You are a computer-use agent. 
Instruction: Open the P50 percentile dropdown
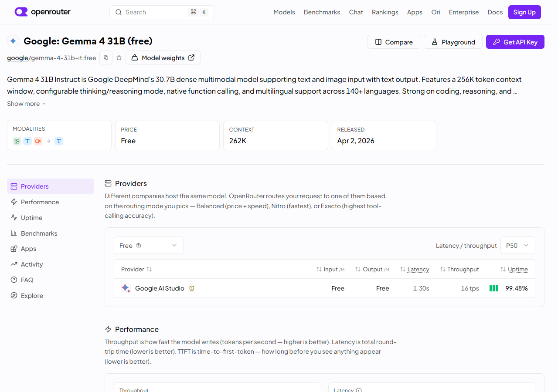click(x=517, y=245)
